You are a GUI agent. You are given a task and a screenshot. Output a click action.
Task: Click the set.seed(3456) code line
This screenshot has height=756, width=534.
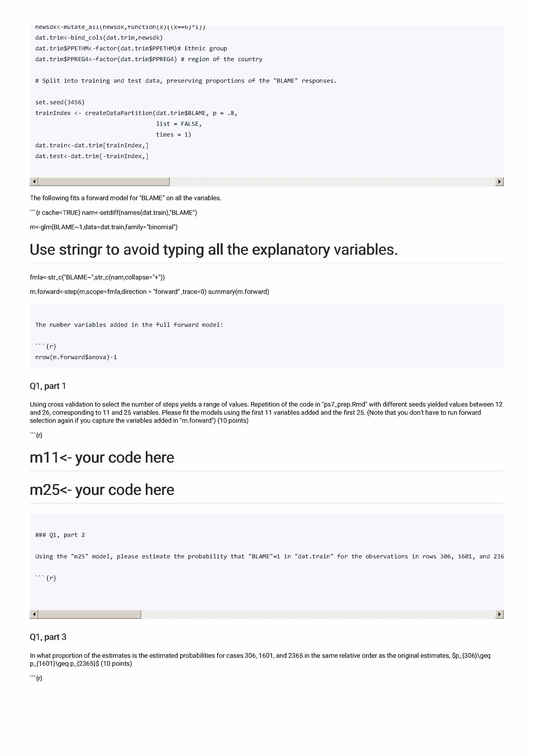(60, 102)
